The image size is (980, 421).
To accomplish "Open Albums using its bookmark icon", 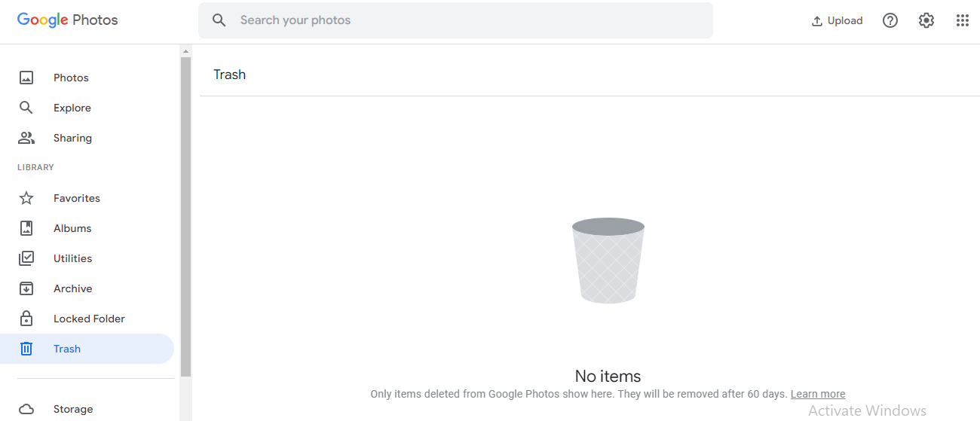I will tap(26, 228).
